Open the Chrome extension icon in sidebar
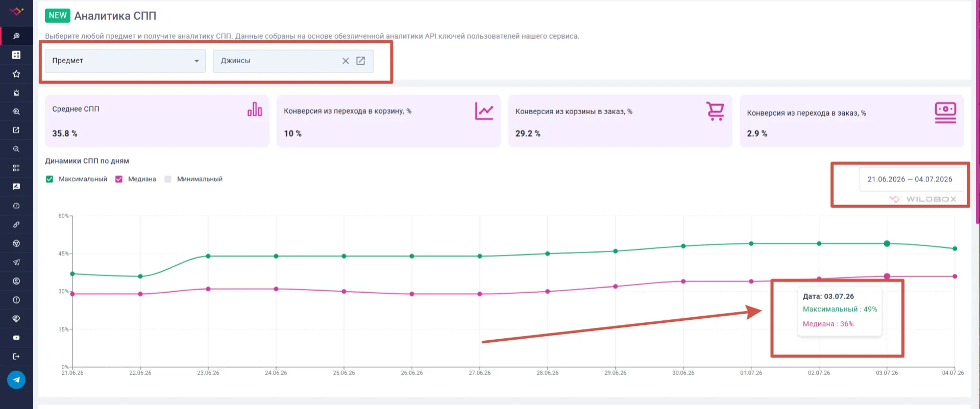The height and width of the screenshot is (409, 980). point(16,243)
